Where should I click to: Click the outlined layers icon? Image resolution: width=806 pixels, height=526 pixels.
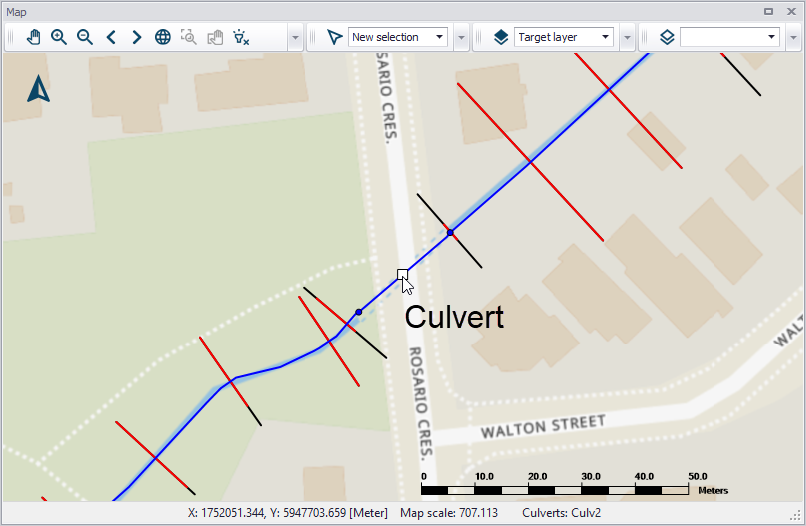[667, 37]
